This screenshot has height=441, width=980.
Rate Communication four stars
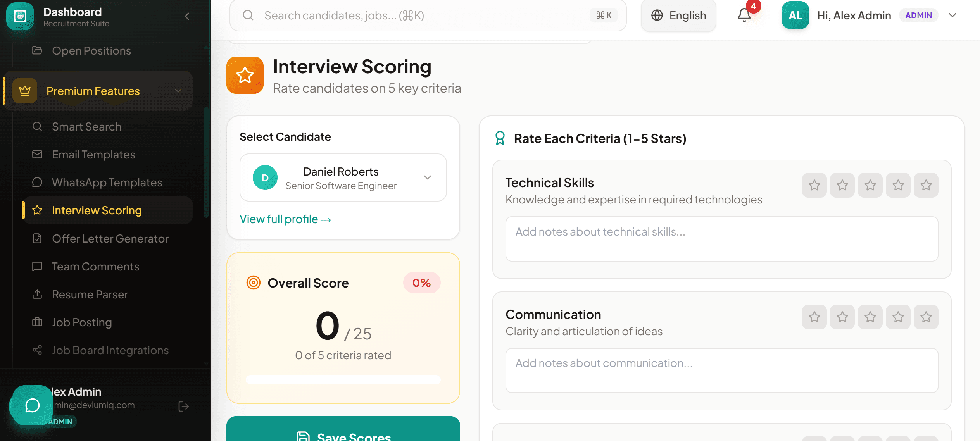(x=898, y=317)
